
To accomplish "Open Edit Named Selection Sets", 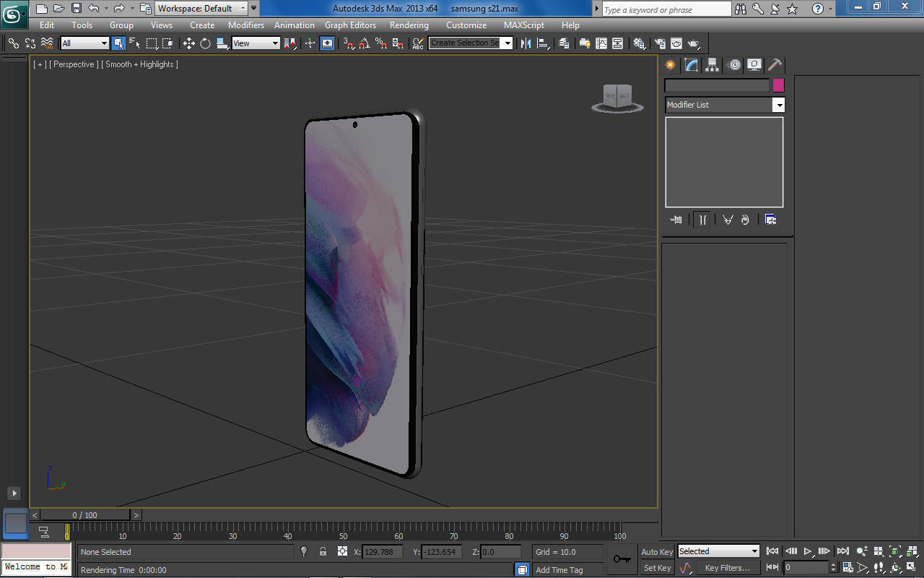I will point(418,43).
